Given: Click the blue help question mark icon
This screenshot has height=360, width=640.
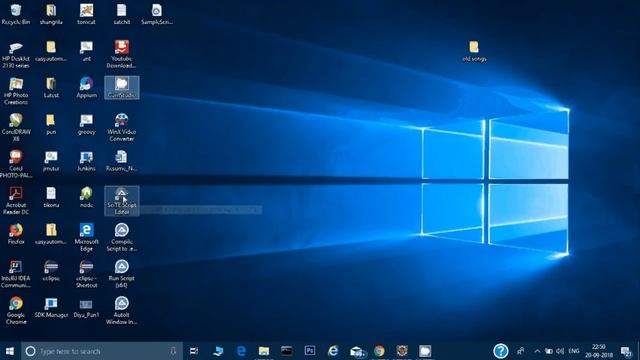Looking at the screenshot, I should pos(500,351).
